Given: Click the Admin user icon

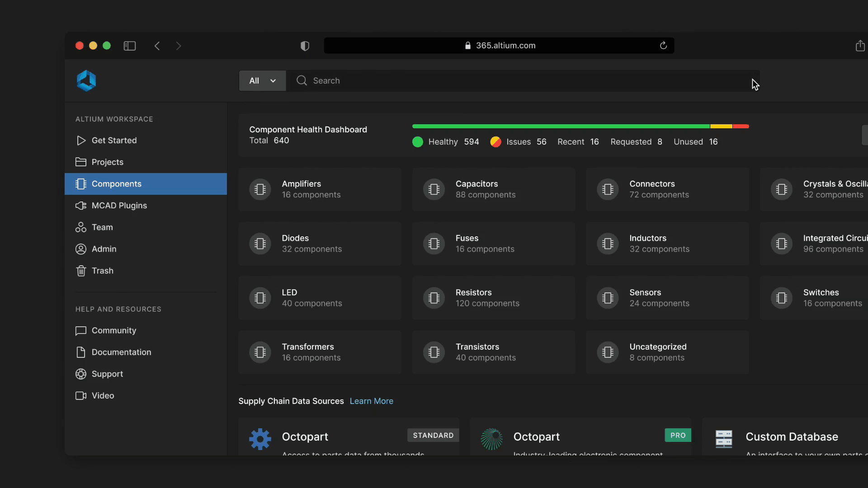Looking at the screenshot, I should tap(81, 249).
